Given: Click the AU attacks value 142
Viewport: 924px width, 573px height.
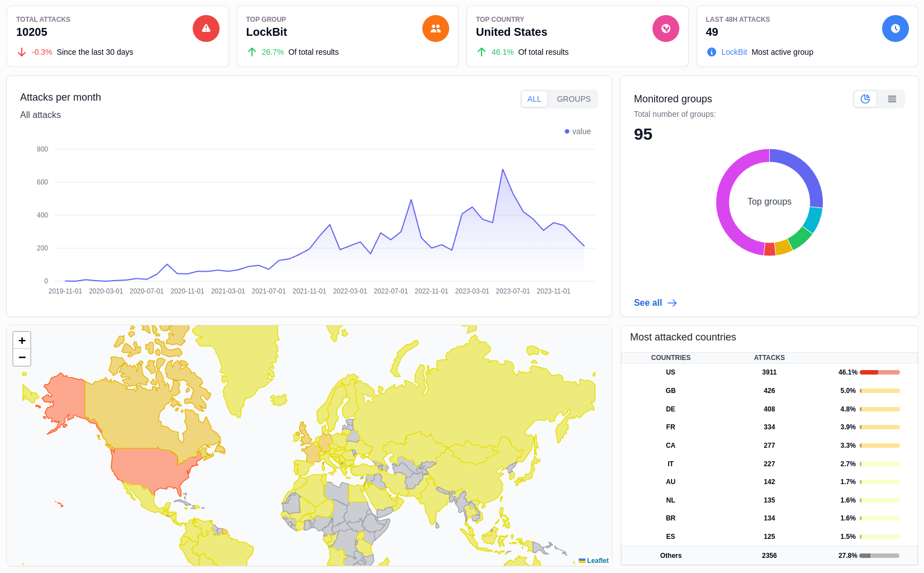Looking at the screenshot, I should pos(769,482).
